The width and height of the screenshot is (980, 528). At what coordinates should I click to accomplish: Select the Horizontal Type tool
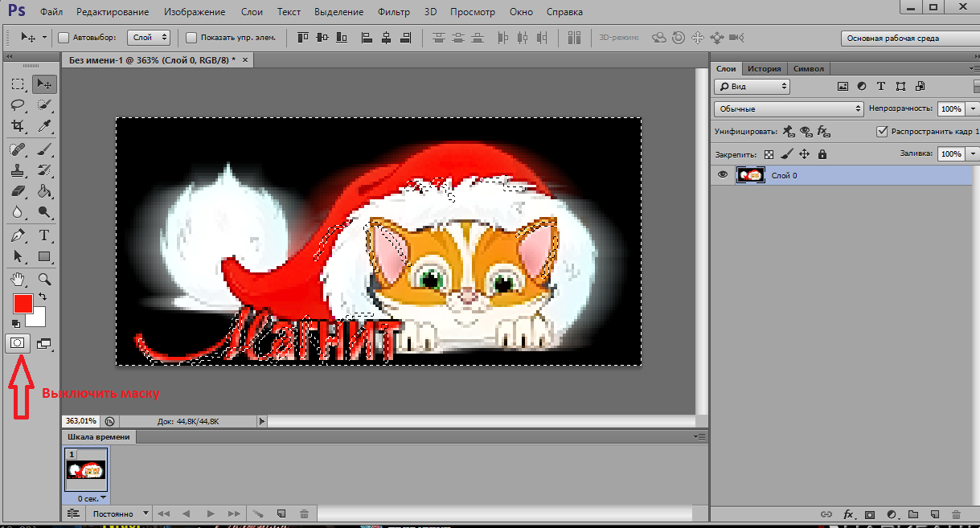click(x=44, y=235)
